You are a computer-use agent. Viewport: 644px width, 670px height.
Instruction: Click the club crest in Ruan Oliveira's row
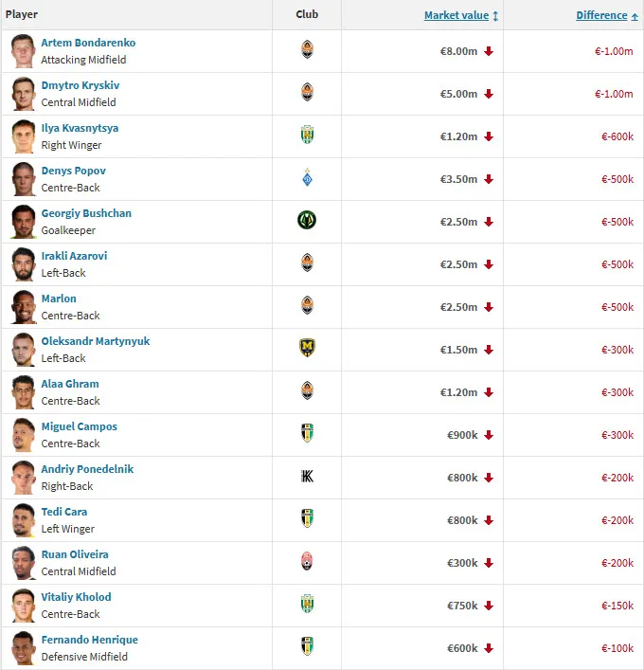307,562
